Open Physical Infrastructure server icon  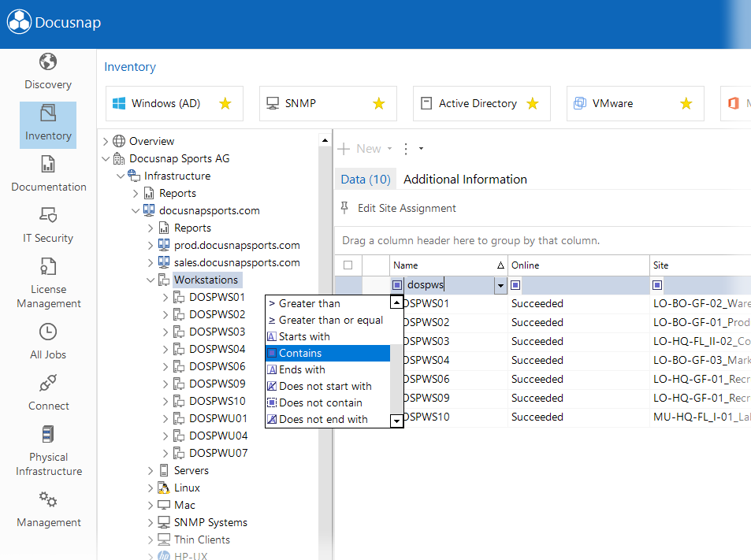[48, 434]
